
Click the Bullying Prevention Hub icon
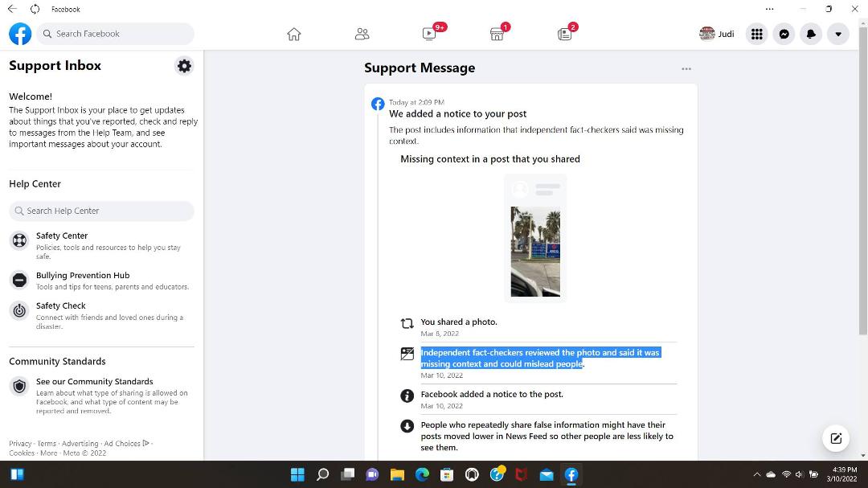click(x=19, y=281)
